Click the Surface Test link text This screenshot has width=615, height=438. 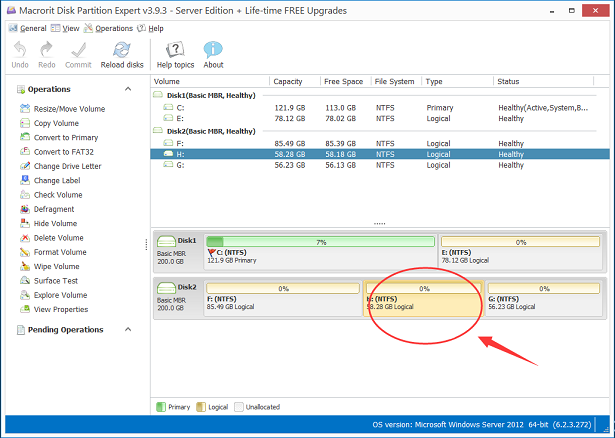[x=56, y=281]
